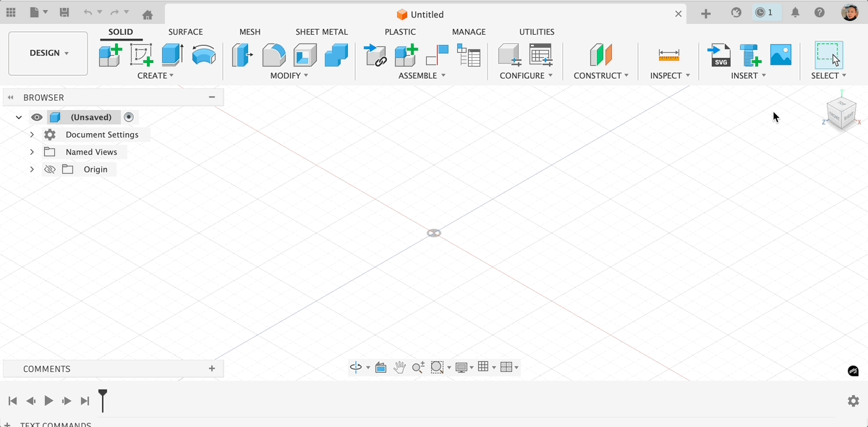Screen dimensions: 868x427
Task: Open the DESIGN workspace dropdown
Action: pos(48,53)
